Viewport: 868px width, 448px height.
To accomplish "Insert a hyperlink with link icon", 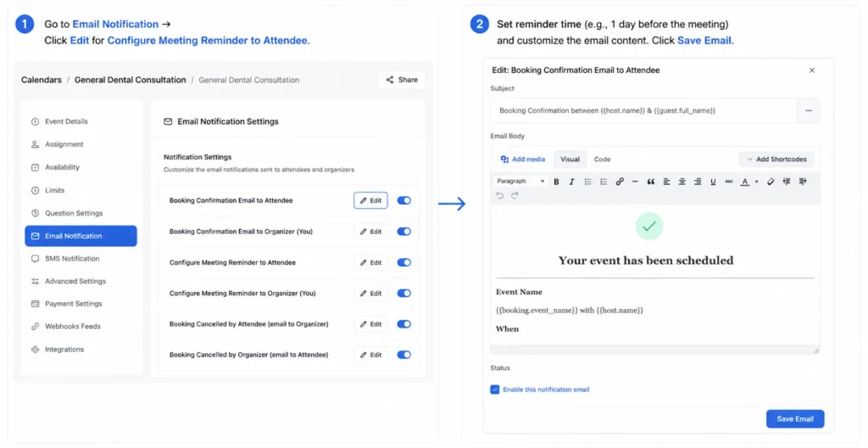I will point(620,182).
